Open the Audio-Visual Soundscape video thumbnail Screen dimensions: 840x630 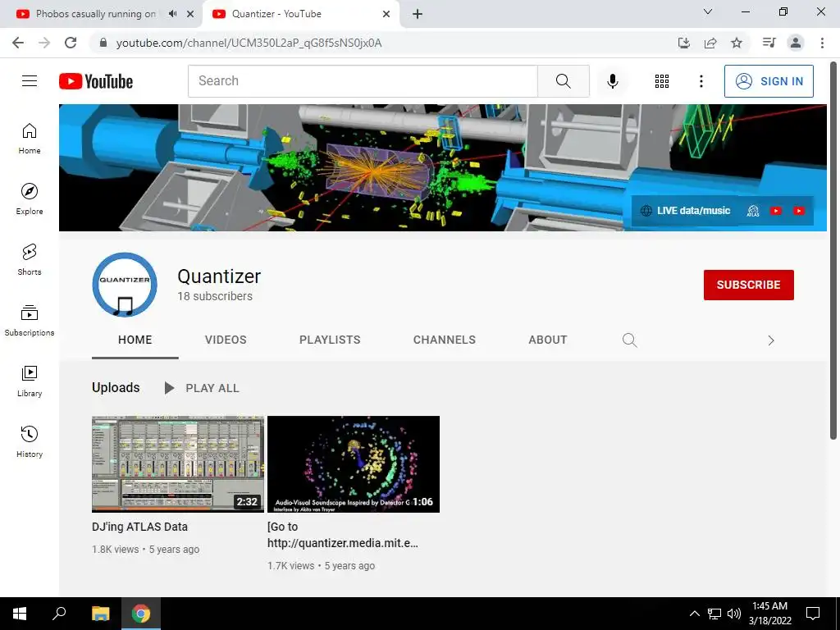pyautogui.click(x=354, y=464)
